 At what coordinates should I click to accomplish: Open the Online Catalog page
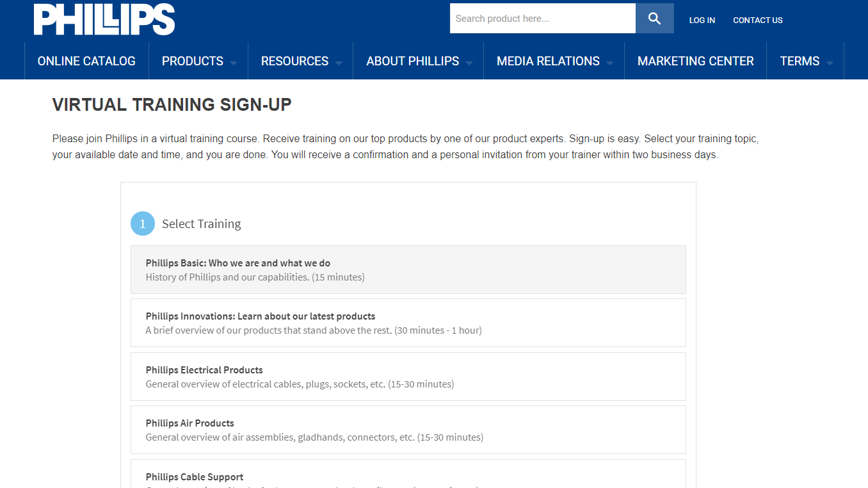(x=86, y=61)
